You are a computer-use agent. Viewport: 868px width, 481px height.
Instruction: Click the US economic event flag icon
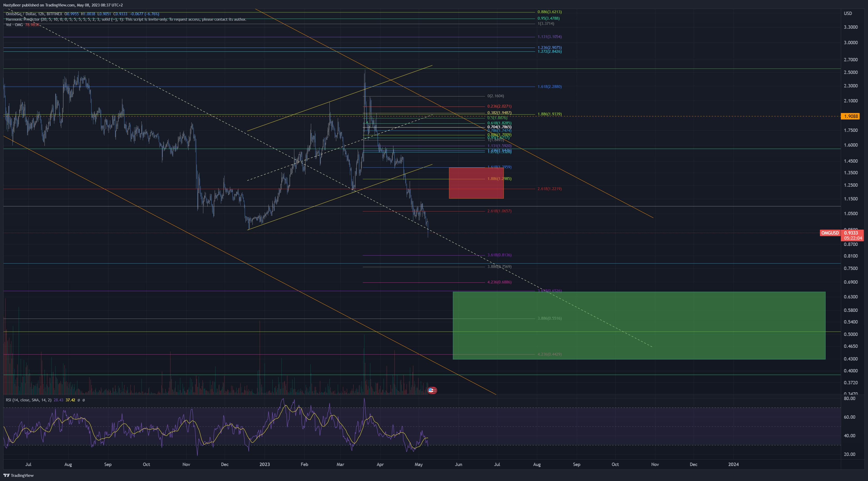pyautogui.click(x=431, y=390)
